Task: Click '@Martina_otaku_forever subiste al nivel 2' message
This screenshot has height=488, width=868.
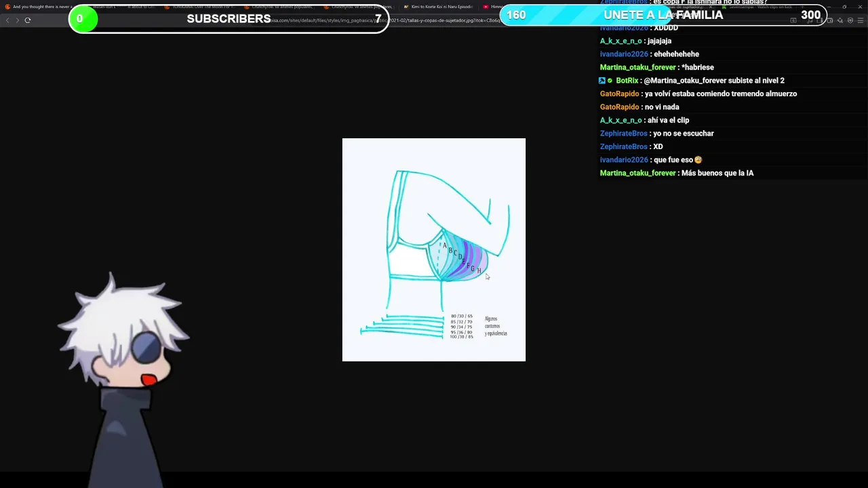Action: pos(714,81)
